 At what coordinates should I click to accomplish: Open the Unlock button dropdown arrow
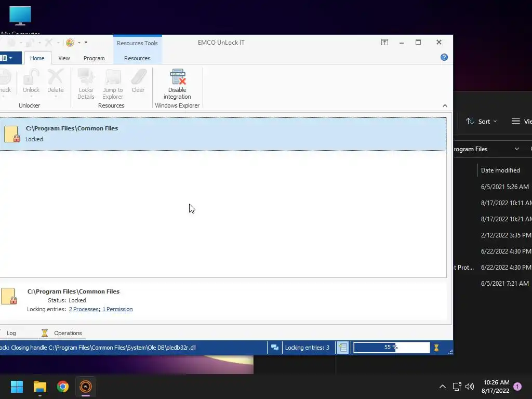[31, 96]
